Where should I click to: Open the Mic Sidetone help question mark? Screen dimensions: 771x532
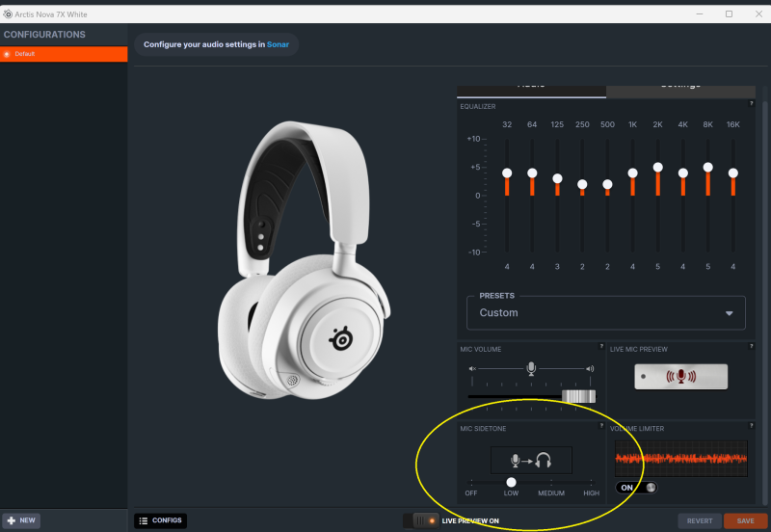click(600, 425)
